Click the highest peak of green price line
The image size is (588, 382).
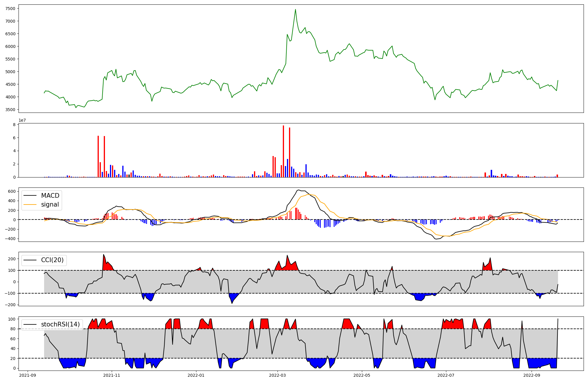(295, 9)
